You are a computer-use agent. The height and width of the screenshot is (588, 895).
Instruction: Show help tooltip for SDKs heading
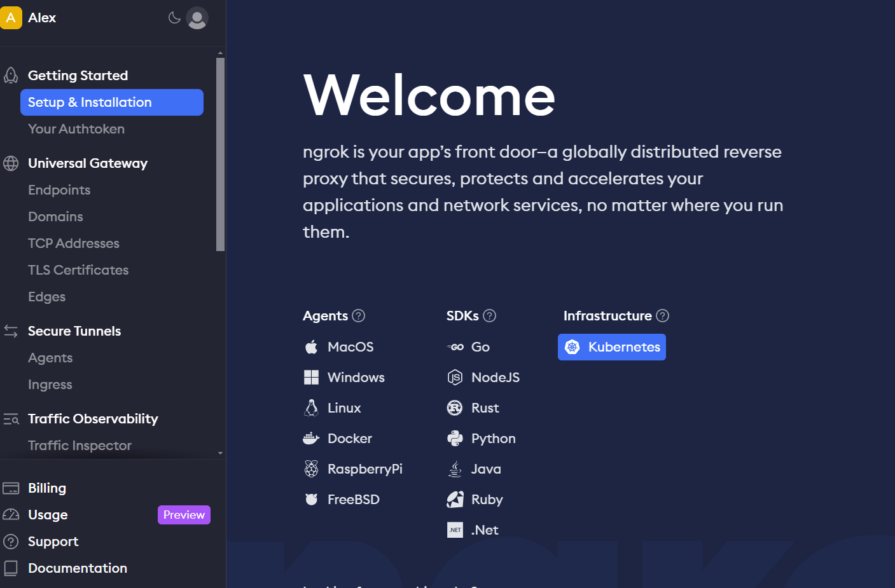tap(490, 316)
